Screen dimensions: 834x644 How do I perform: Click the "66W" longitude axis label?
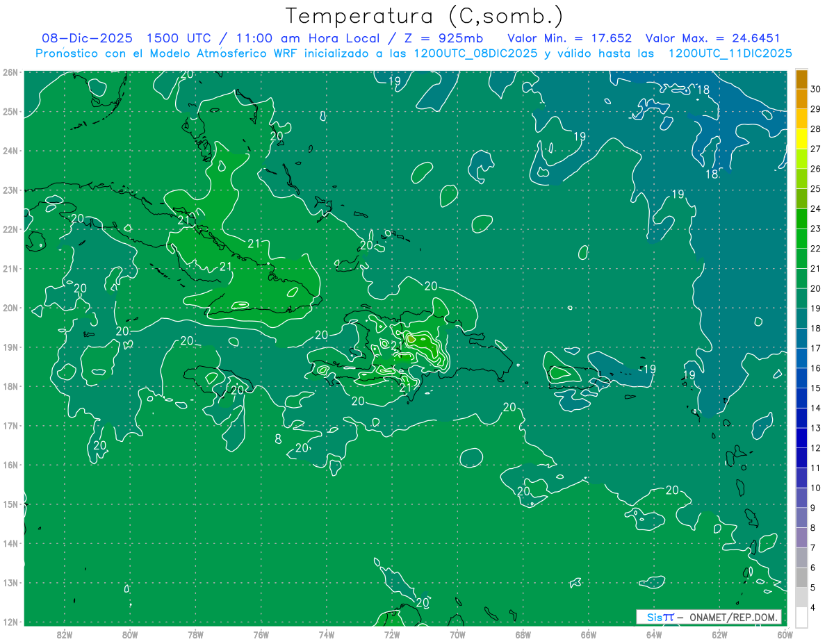pyautogui.click(x=588, y=634)
